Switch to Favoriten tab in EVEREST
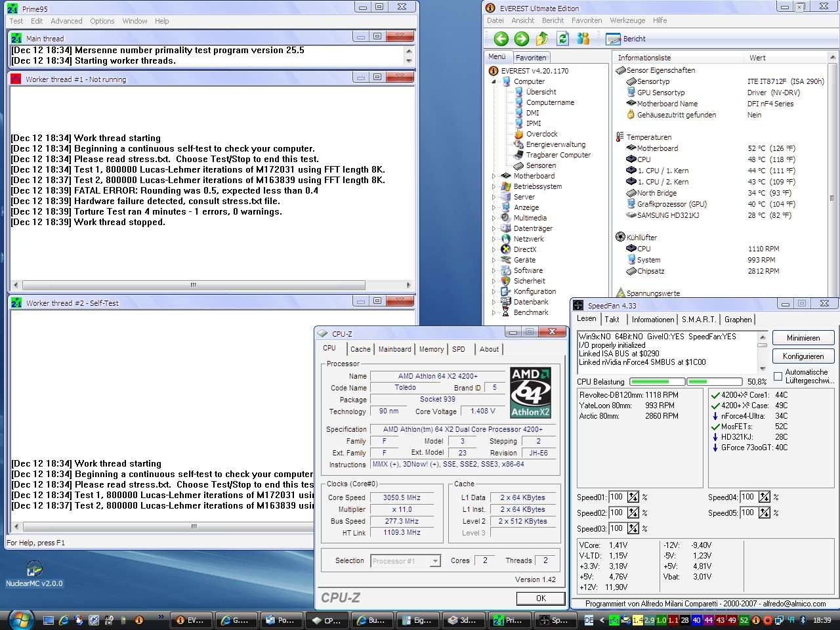Screen dimensions: 840x630 point(530,58)
